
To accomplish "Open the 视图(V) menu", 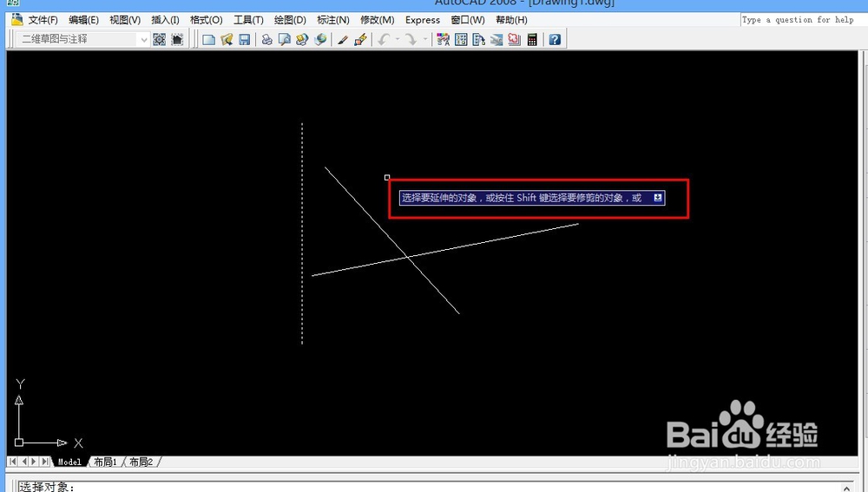I will [x=124, y=20].
